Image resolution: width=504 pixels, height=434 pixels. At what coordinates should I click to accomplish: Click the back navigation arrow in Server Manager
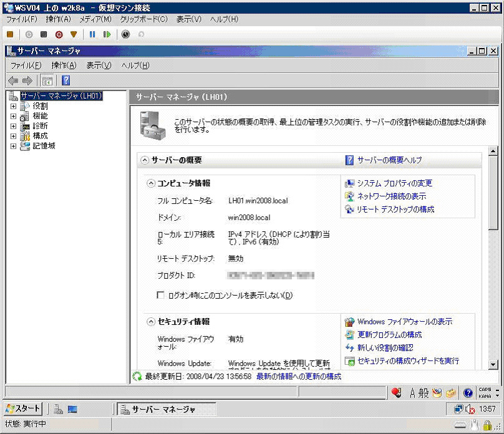tap(13, 80)
